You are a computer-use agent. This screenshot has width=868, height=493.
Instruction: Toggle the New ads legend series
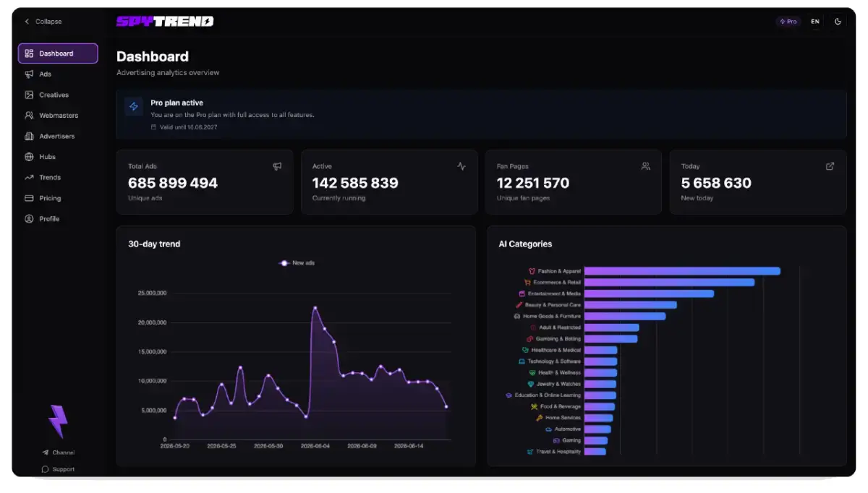pos(297,263)
